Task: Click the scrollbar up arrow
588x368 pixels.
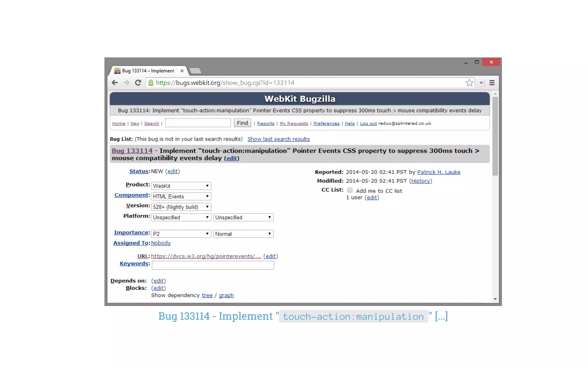Action: click(495, 94)
